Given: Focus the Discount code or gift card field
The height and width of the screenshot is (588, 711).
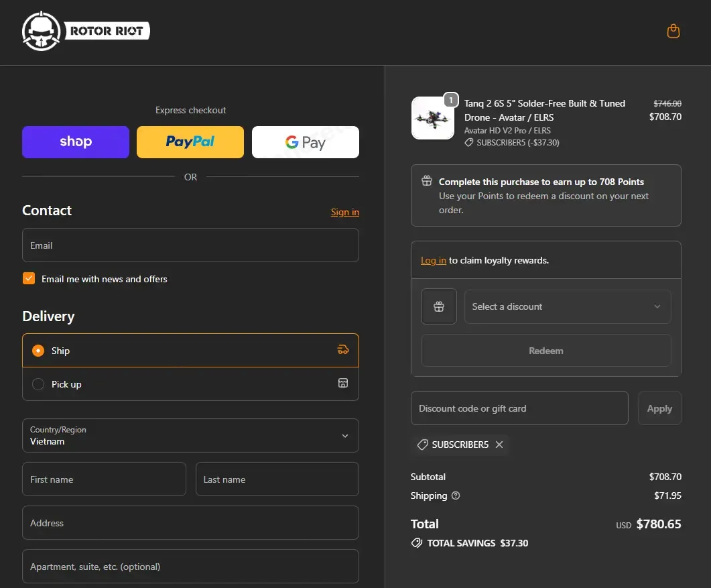Looking at the screenshot, I should (x=519, y=408).
